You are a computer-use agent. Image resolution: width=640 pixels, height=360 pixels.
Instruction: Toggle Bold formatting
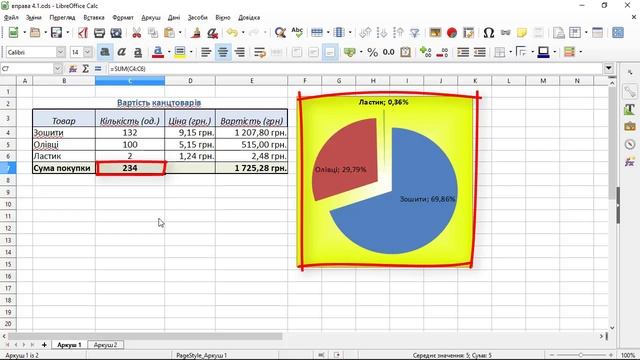[x=105, y=52]
